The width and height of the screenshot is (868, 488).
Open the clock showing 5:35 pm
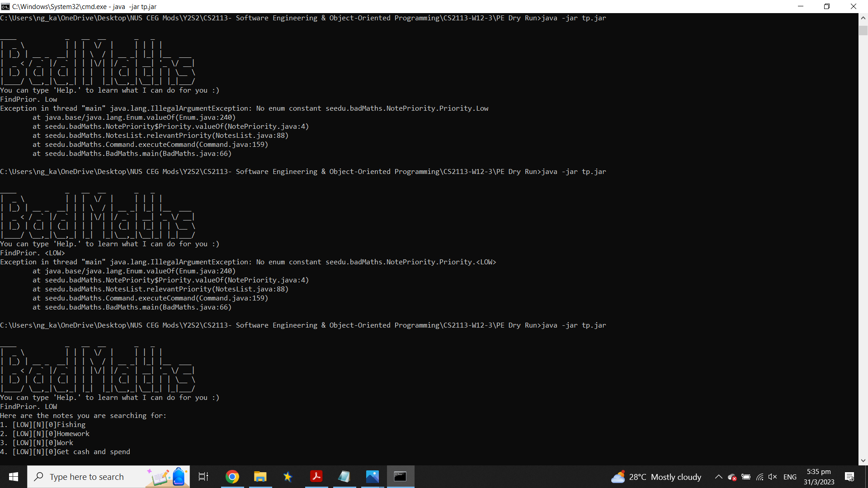point(819,477)
